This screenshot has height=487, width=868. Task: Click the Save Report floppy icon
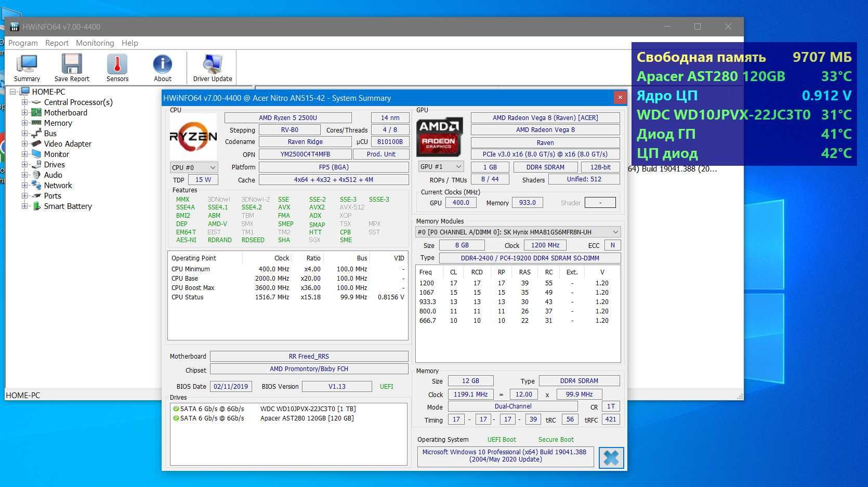click(x=72, y=64)
